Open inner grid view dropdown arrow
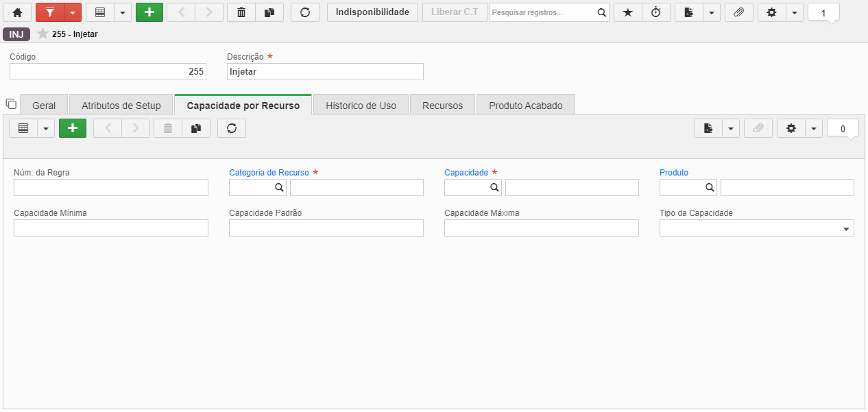The width and height of the screenshot is (868, 412). [46, 128]
